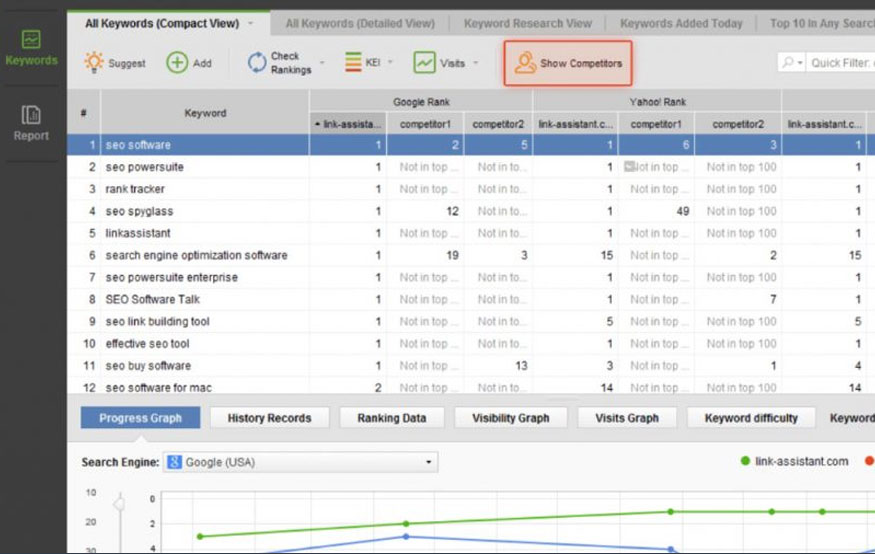Viewport: 875px width, 554px height.
Task: Expand the Visits dropdown arrow
Action: coord(475,62)
